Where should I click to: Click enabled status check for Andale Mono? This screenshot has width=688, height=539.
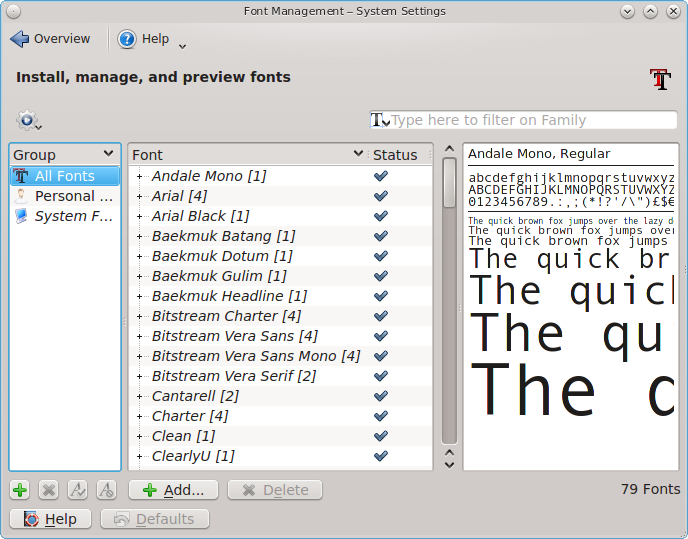pos(381,176)
